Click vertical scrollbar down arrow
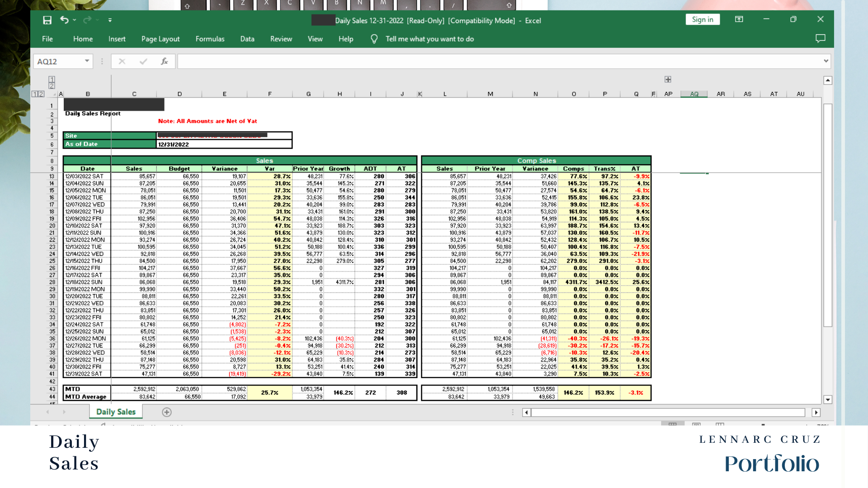 tap(828, 399)
